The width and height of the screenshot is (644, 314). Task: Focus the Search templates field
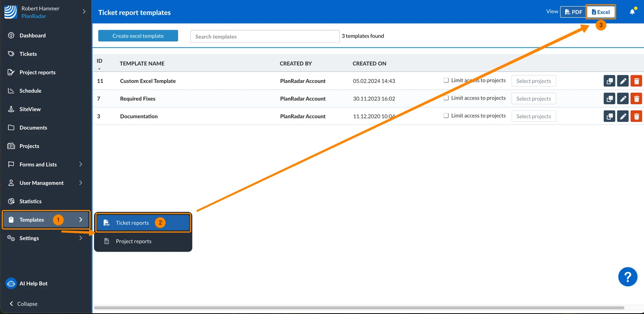[265, 36]
